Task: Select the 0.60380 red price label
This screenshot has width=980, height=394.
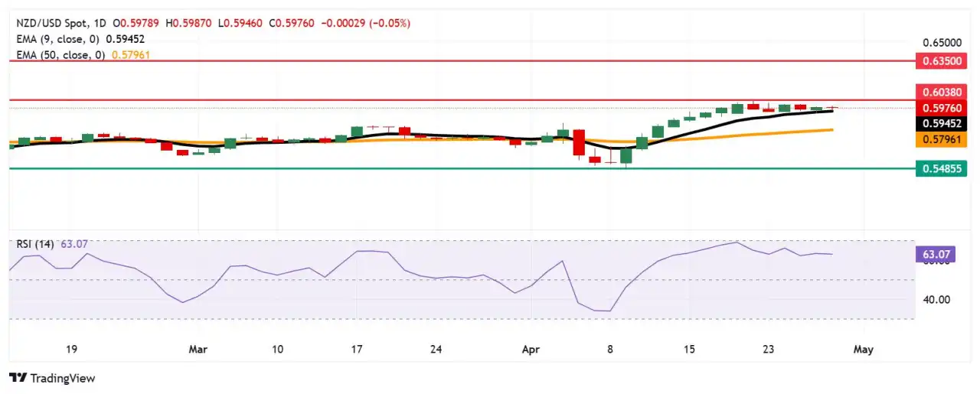Action: coord(941,93)
